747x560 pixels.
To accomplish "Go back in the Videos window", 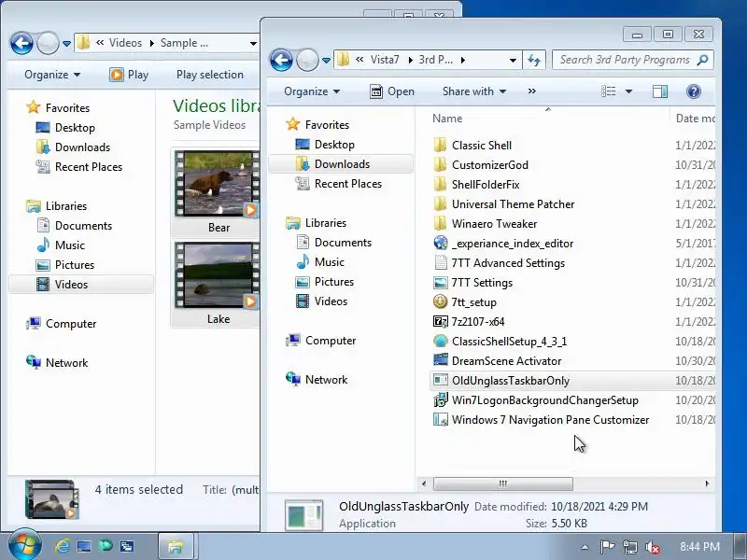I will [21, 43].
